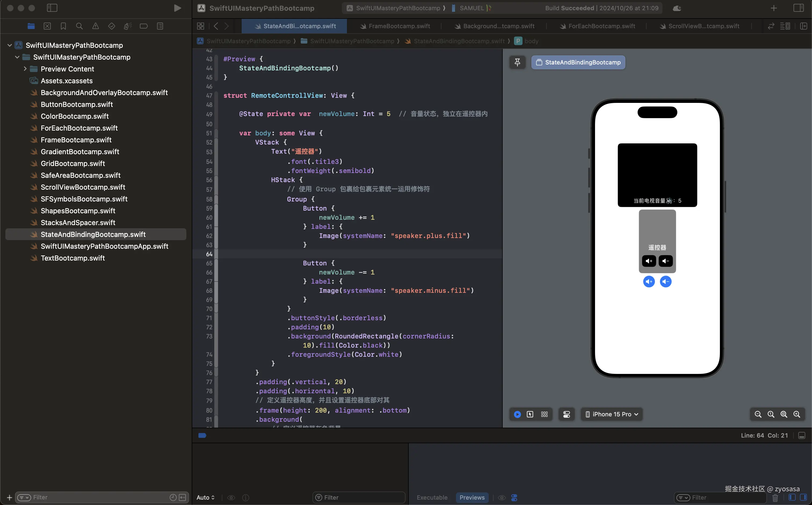Open preview device settings icon

tap(567, 414)
